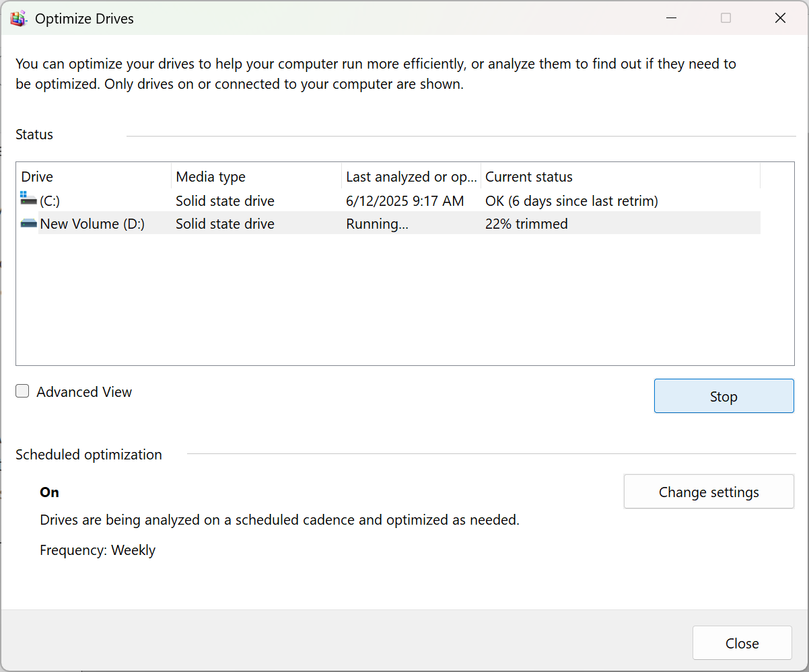809x672 pixels.
Task: Select the New Volume (D:) row
Action: (x=92, y=223)
